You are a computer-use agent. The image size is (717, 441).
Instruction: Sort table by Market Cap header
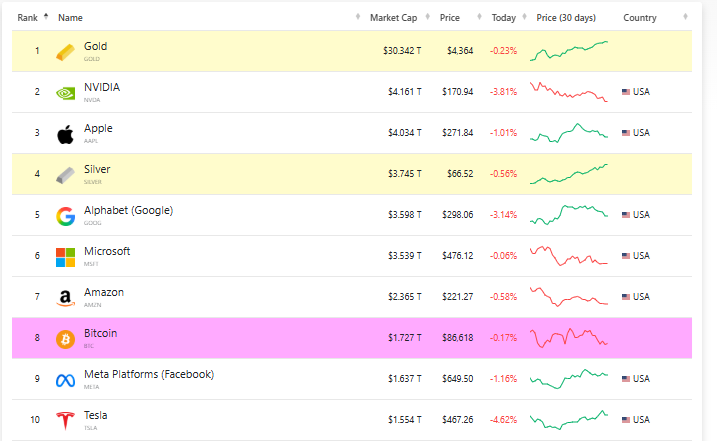point(391,17)
